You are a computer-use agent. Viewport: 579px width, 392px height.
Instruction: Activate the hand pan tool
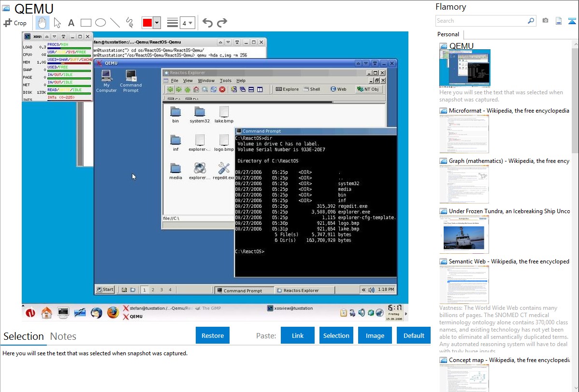click(x=42, y=23)
